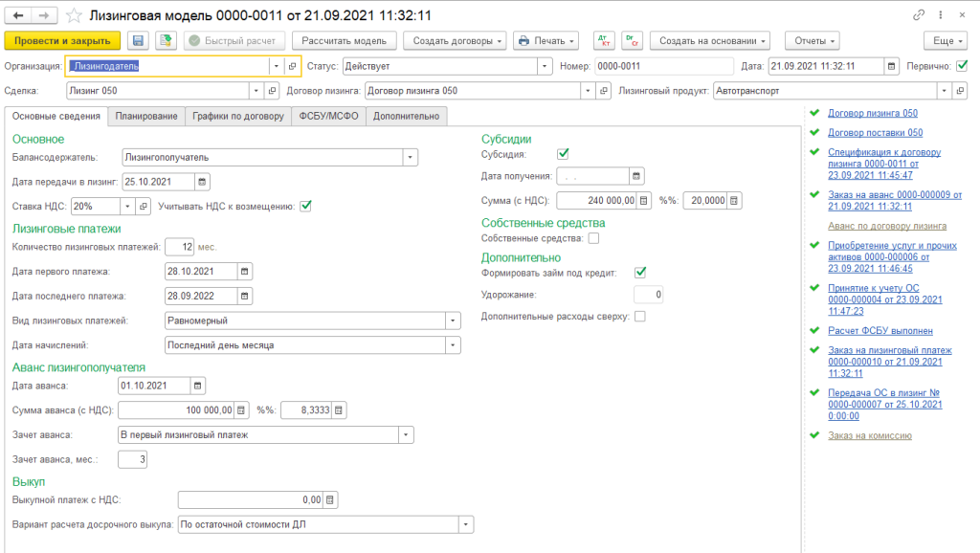Click the back navigation arrow
This screenshot has height=553, width=980.
coord(19,16)
